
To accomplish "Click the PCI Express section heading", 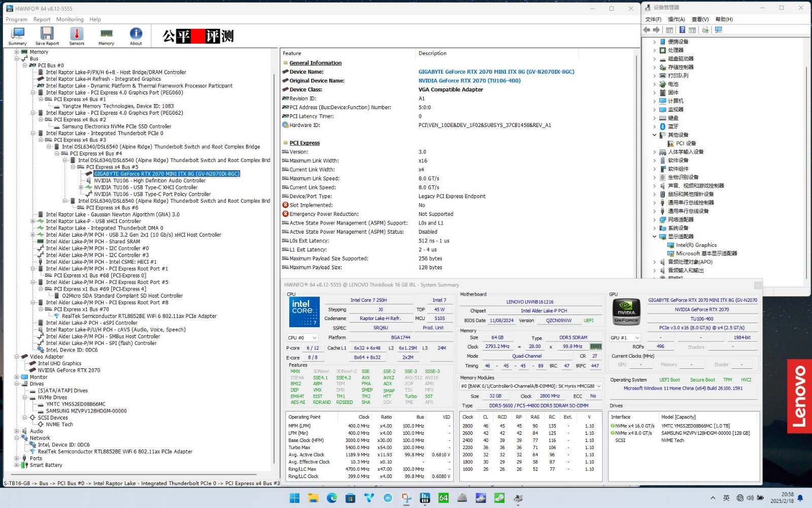I will coord(304,143).
